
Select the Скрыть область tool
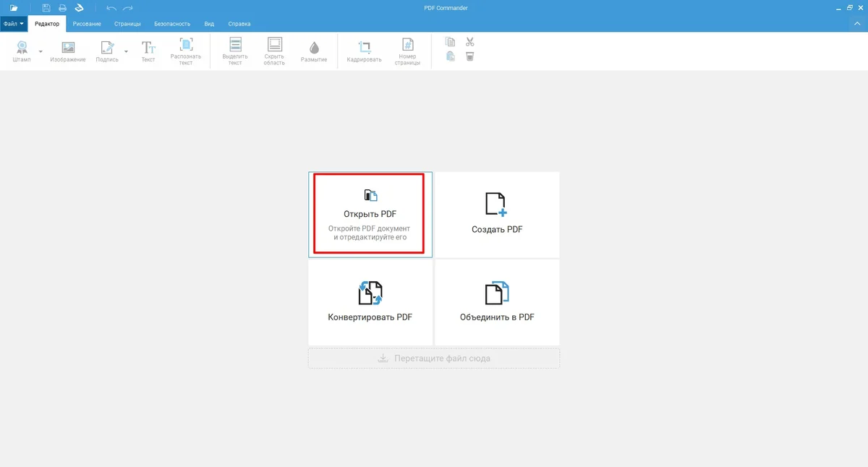pyautogui.click(x=274, y=51)
